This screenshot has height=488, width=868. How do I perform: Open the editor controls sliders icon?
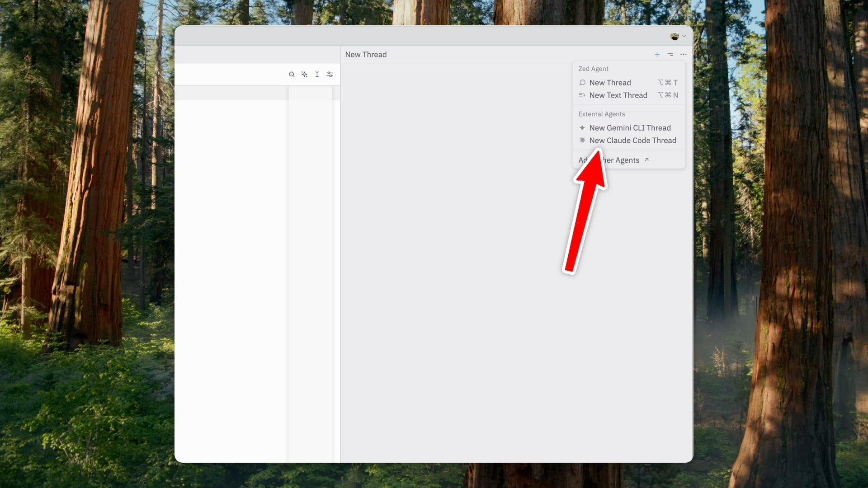[330, 75]
